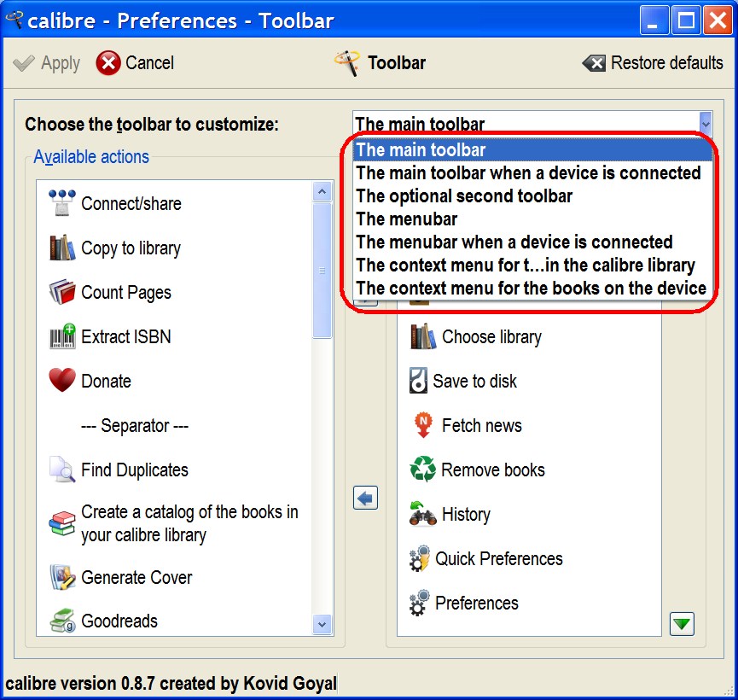Select the 'Remove books' label

pos(493,470)
